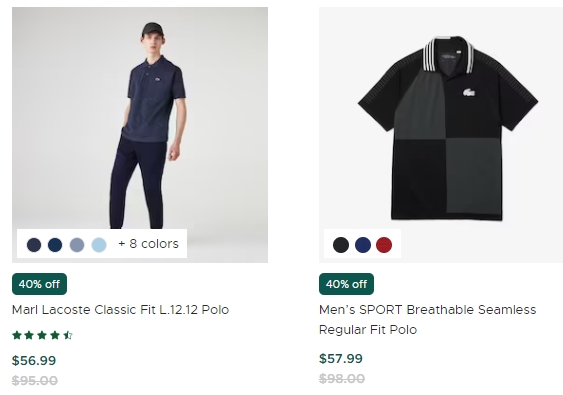This screenshot has height=395, width=563.
Task: Click the Marl Lacoste Classic Fit L.12.12 Polo title
Action: [120, 310]
